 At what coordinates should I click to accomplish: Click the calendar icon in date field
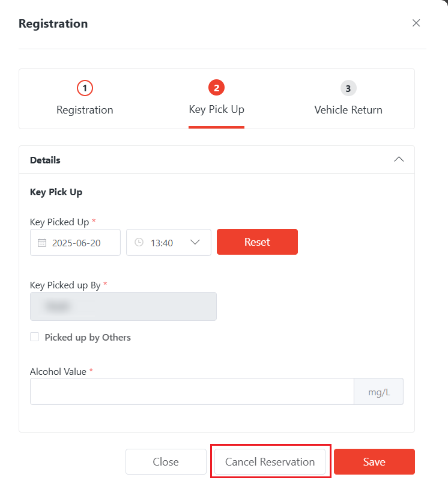[x=42, y=243]
